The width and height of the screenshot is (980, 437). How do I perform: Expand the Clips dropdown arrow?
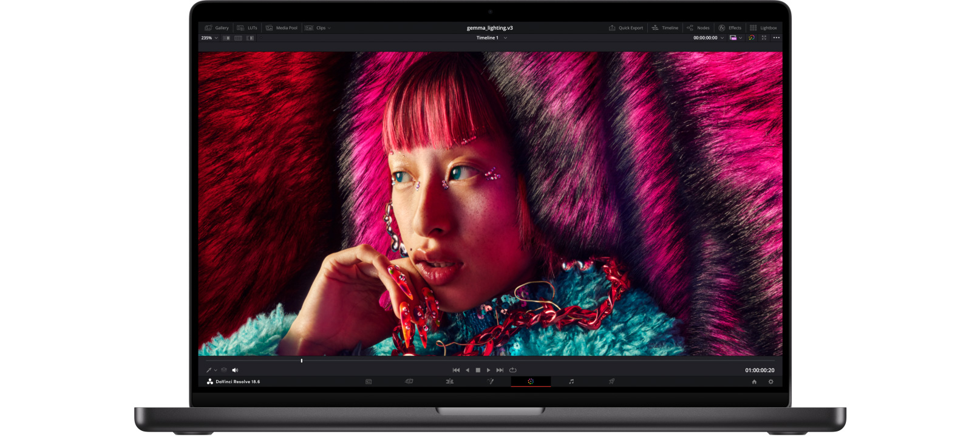coord(329,28)
